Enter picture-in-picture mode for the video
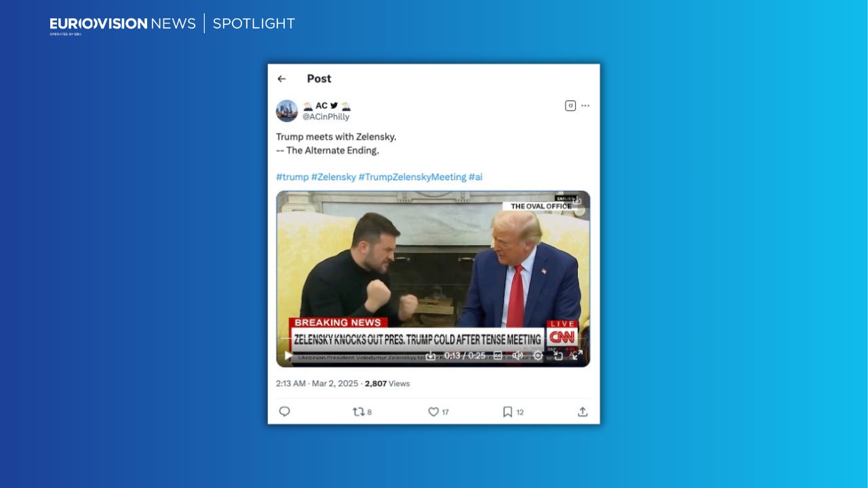Viewport: 868px width, 488px height. coord(558,355)
